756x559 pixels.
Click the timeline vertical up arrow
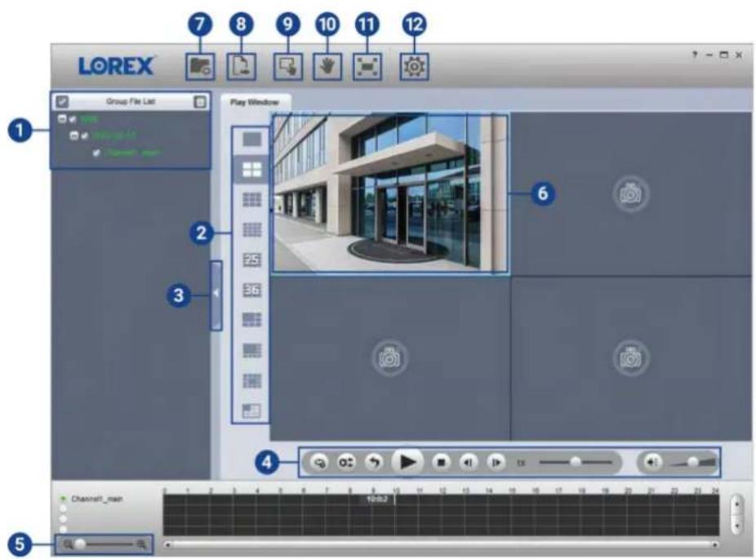click(736, 504)
